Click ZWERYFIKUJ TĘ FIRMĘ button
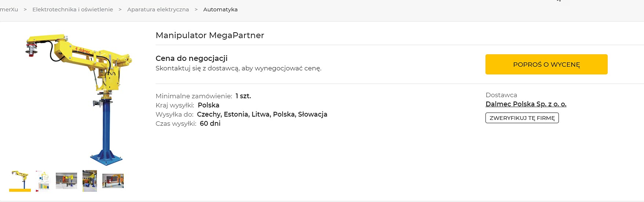 (522, 118)
